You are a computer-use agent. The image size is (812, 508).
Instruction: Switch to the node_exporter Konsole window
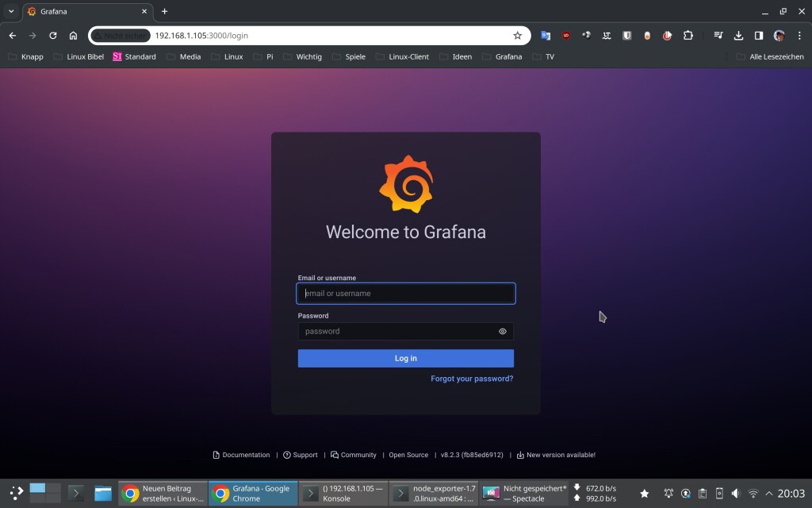[434, 493]
